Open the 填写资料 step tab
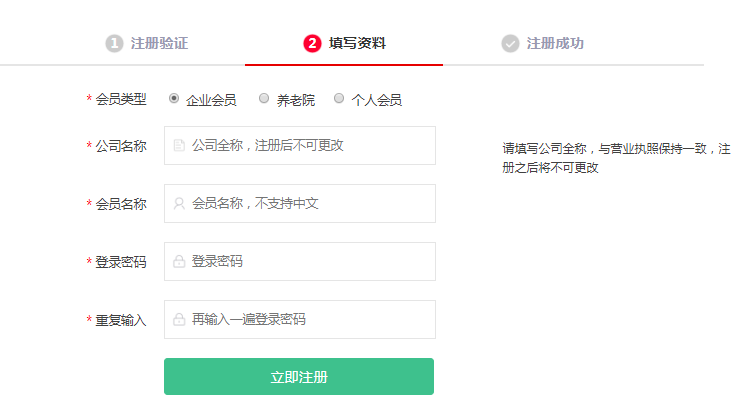This screenshot has height=402, width=755. click(x=344, y=43)
